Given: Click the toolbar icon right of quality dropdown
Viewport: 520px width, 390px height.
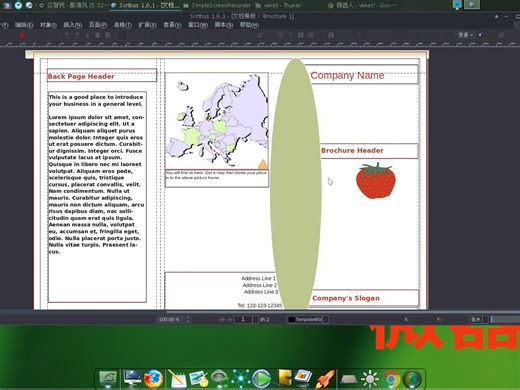Looking at the screenshot, I should click(481, 35).
